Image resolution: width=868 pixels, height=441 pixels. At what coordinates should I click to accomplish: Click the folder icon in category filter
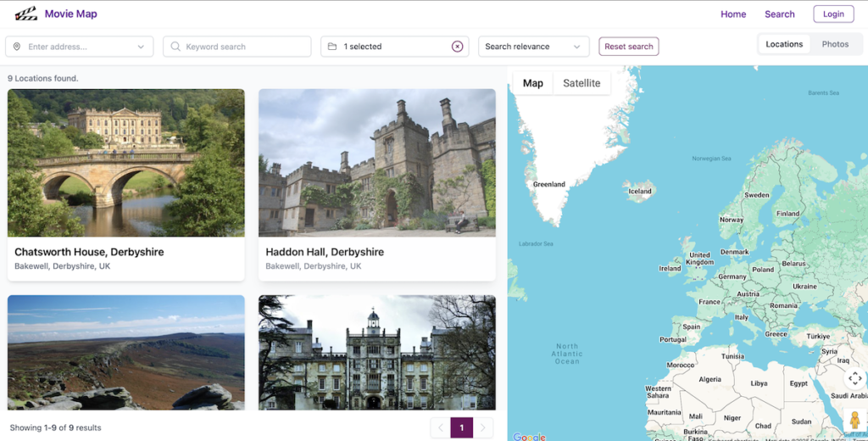332,47
